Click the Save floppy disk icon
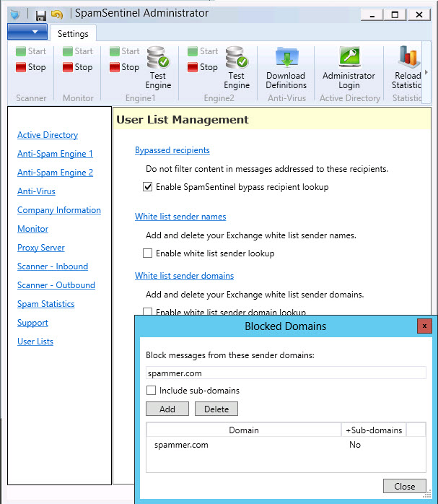The width and height of the screenshot is (438, 504). click(x=41, y=15)
